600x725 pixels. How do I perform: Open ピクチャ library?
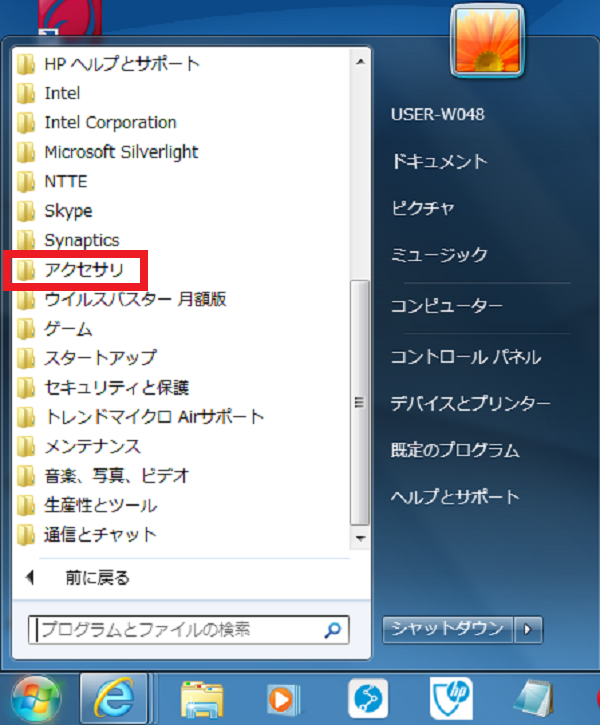pyautogui.click(x=422, y=208)
